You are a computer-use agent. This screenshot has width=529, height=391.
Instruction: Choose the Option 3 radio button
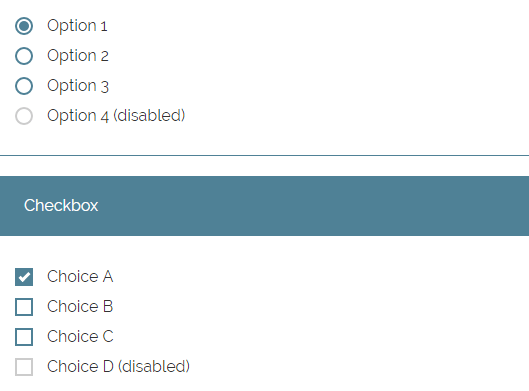[x=24, y=86]
